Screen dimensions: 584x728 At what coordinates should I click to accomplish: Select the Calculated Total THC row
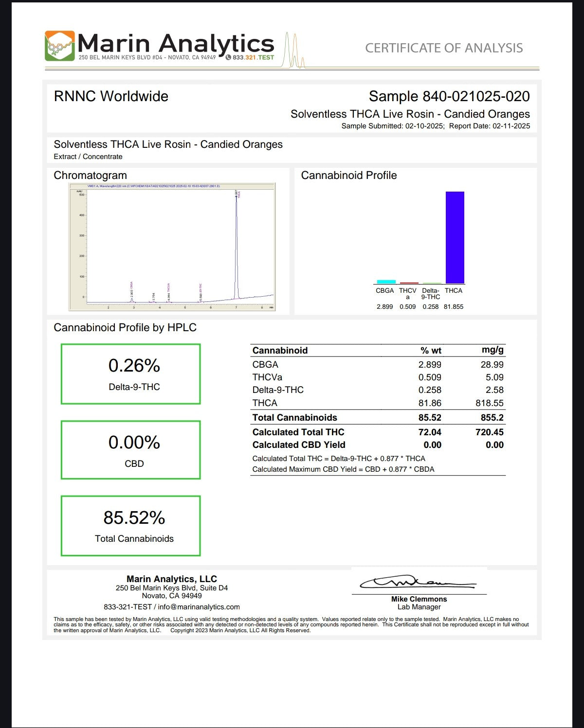(x=378, y=432)
